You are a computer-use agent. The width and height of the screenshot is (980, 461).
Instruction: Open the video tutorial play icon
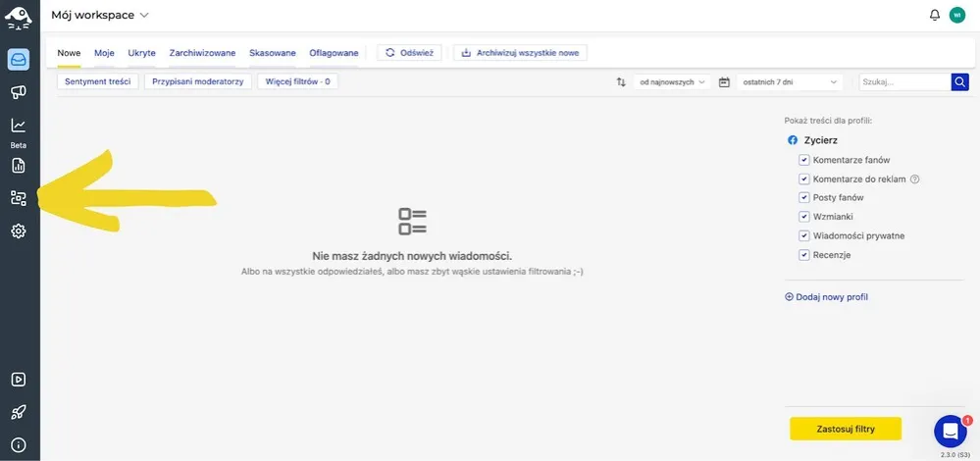point(18,380)
